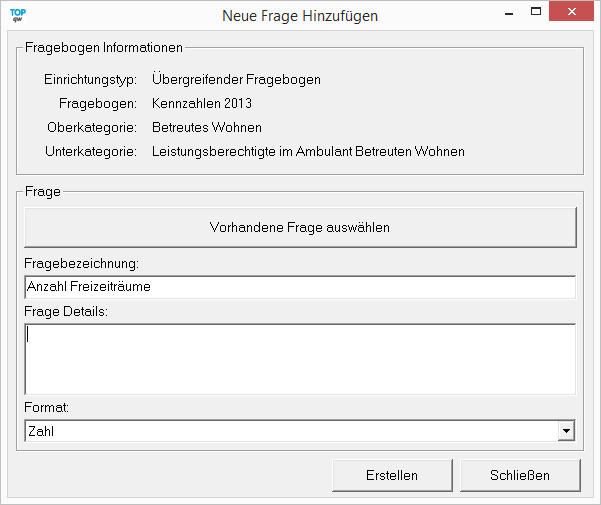Open the Format combo box showing Zahl
The width and height of the screenshot is (601, 505).
pos(290,430)
